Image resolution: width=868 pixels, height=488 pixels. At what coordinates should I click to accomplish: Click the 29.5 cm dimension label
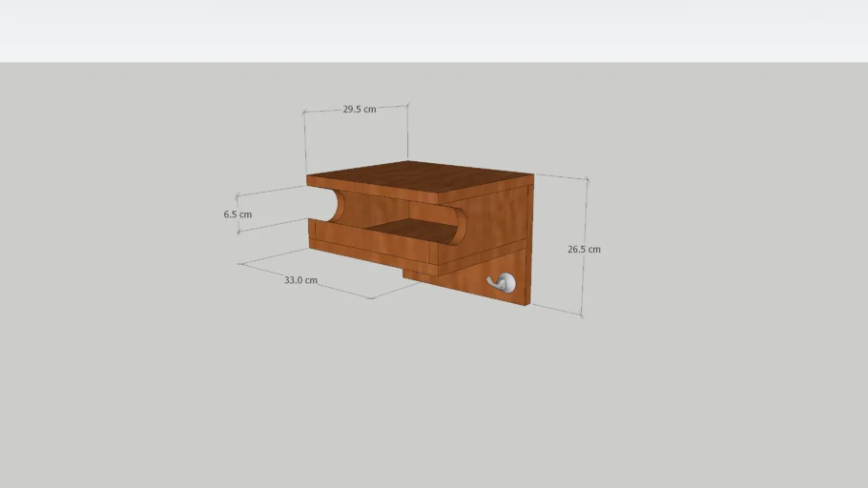point(359,110)
